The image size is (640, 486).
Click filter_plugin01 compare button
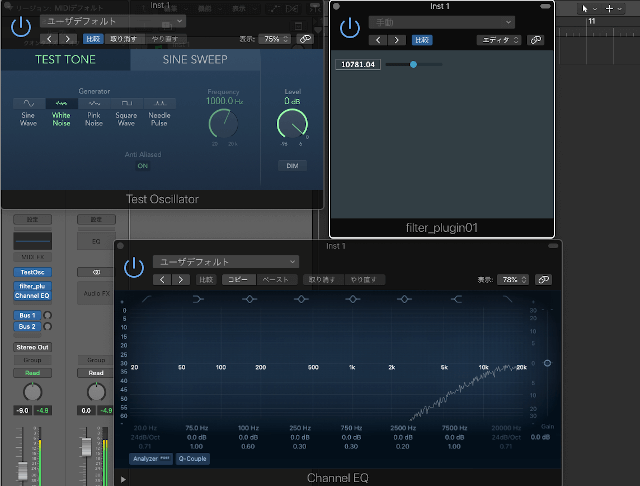[422, 40]
